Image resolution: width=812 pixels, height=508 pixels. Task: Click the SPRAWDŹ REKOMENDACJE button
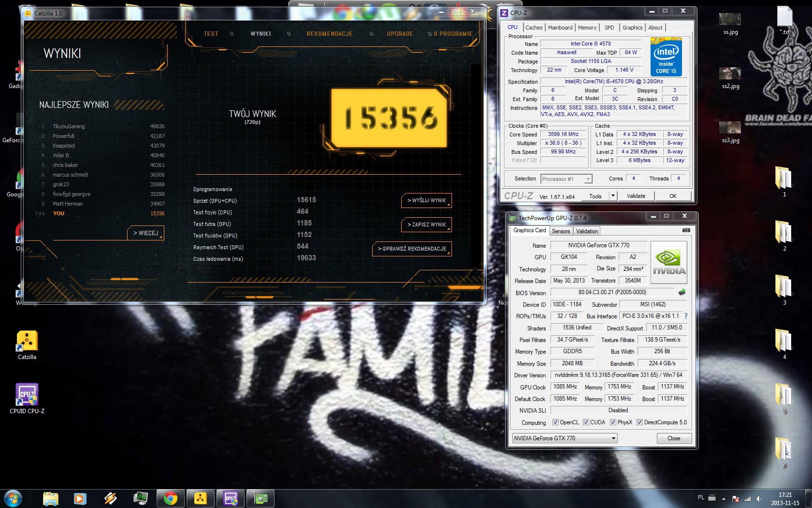(x=412, y=249)
